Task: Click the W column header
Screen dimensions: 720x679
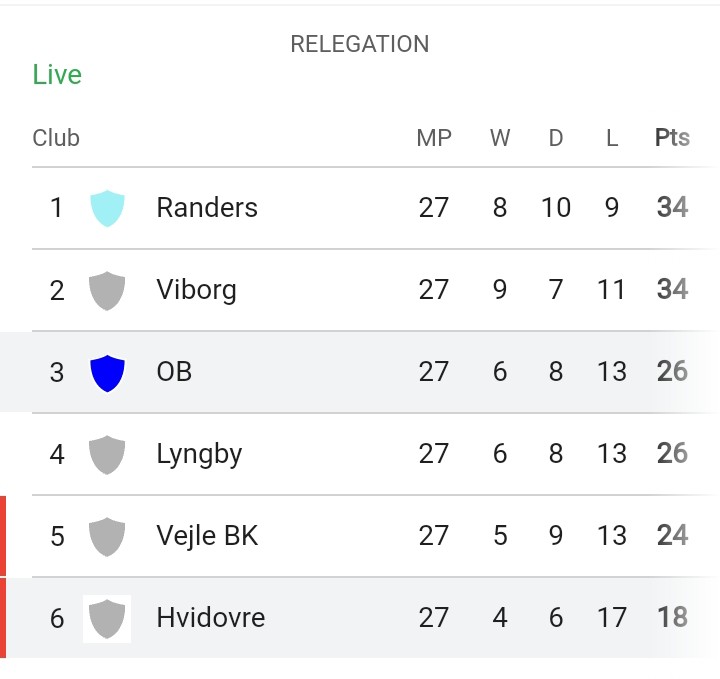Action: (x=500, y=138)
